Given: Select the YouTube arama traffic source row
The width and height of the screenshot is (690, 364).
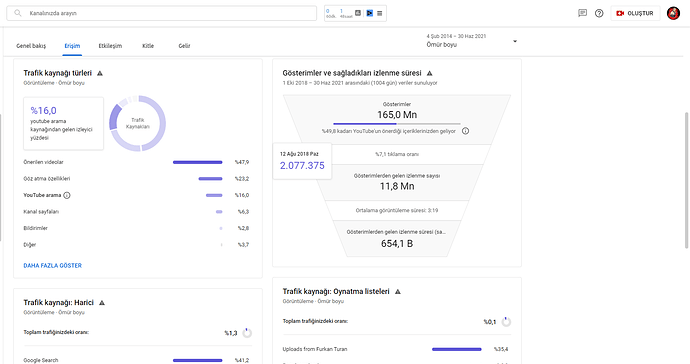Looking at the screenshot, I should [136, 195].
